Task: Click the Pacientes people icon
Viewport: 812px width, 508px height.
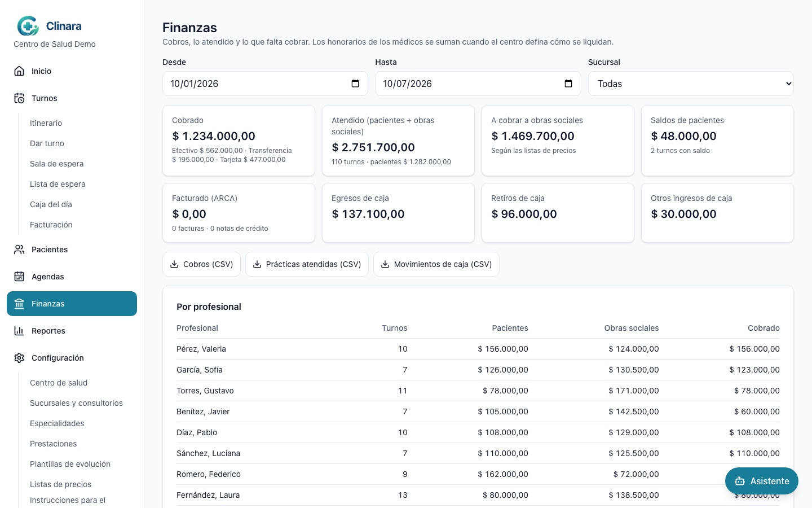Action: point(19,249)
